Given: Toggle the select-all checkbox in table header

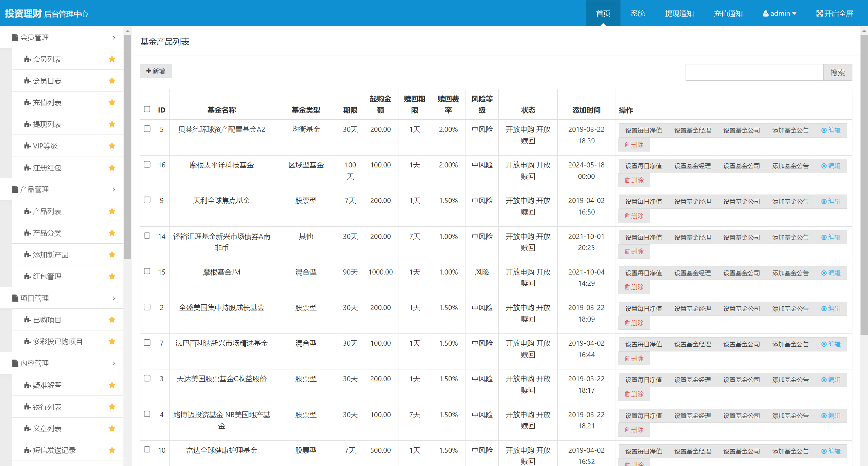Looking at the screenshot, I should click(147, 109).
